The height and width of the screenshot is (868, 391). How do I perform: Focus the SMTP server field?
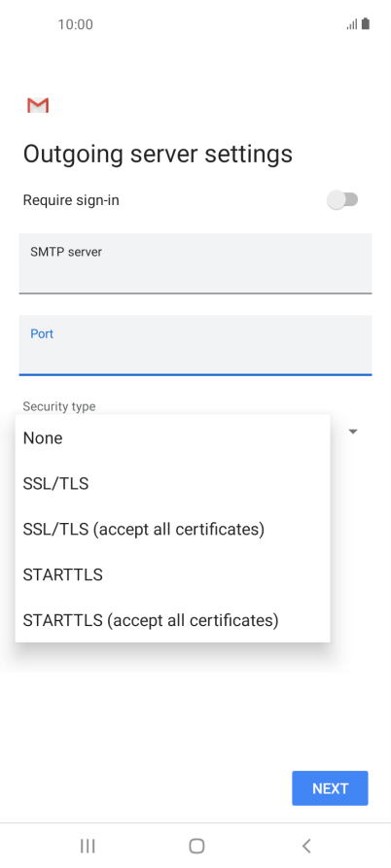click(195, 263)
